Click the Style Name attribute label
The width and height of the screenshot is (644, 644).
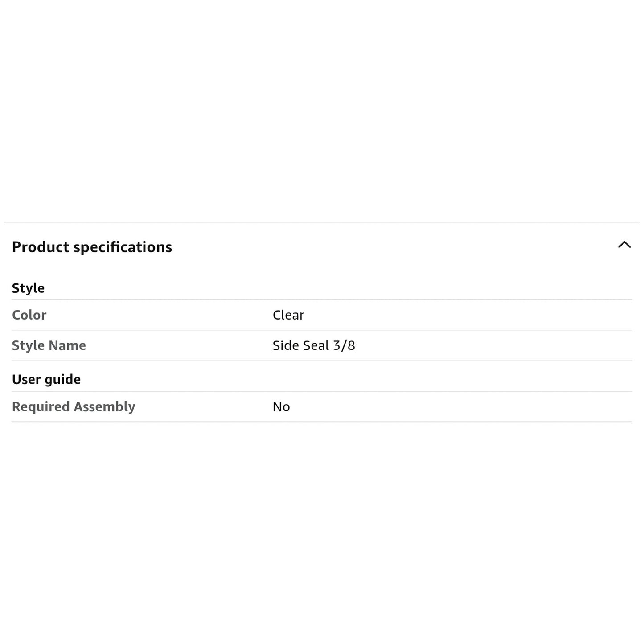click(x=49, y=345)
